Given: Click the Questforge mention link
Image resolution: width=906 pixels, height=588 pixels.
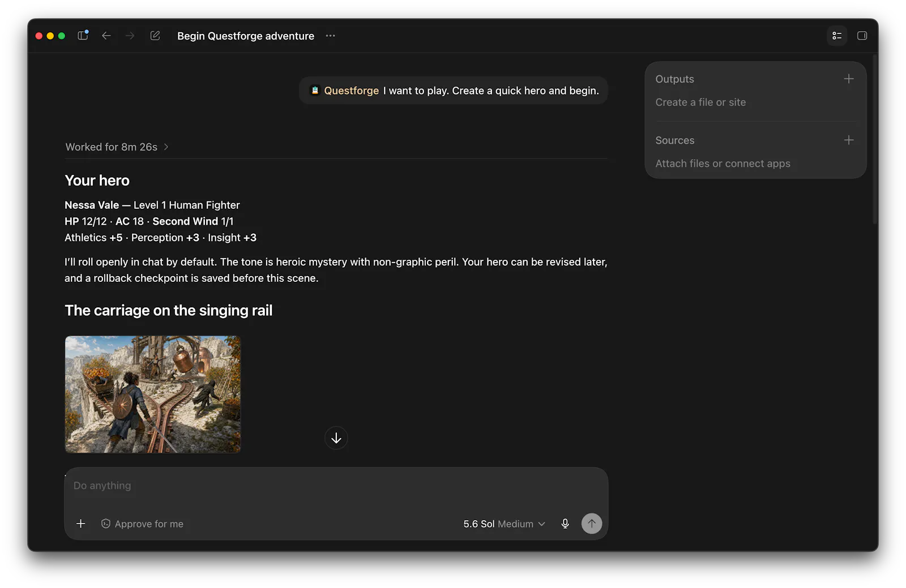Looking at the screenshot, I should [351, 91].
